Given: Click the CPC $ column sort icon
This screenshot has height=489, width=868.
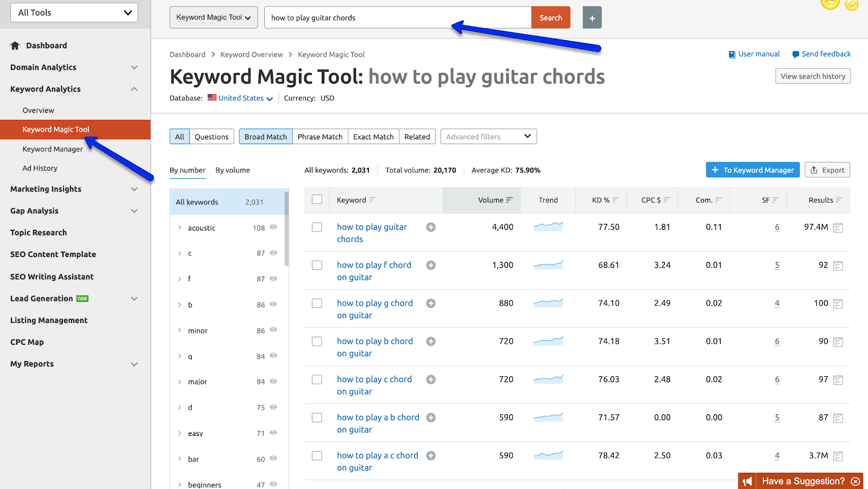Looking at the screenshot, I should pyautogui.click(x=667, y=200).
